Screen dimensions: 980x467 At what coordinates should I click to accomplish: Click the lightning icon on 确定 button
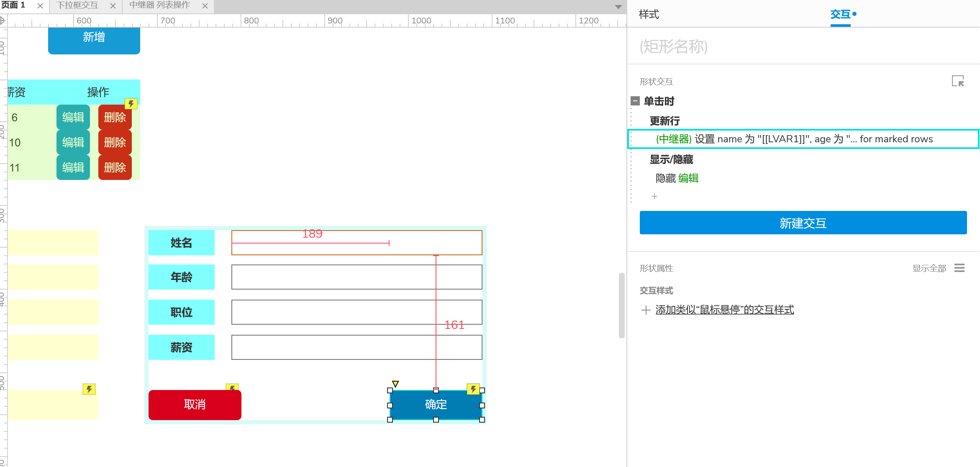(473, 389)
